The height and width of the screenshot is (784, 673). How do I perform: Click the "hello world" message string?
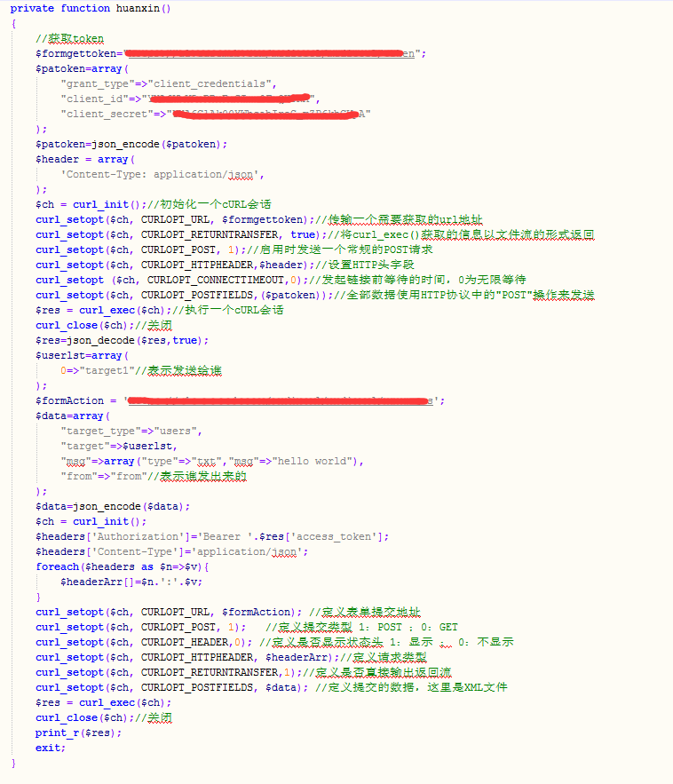(x=313, y=461)
